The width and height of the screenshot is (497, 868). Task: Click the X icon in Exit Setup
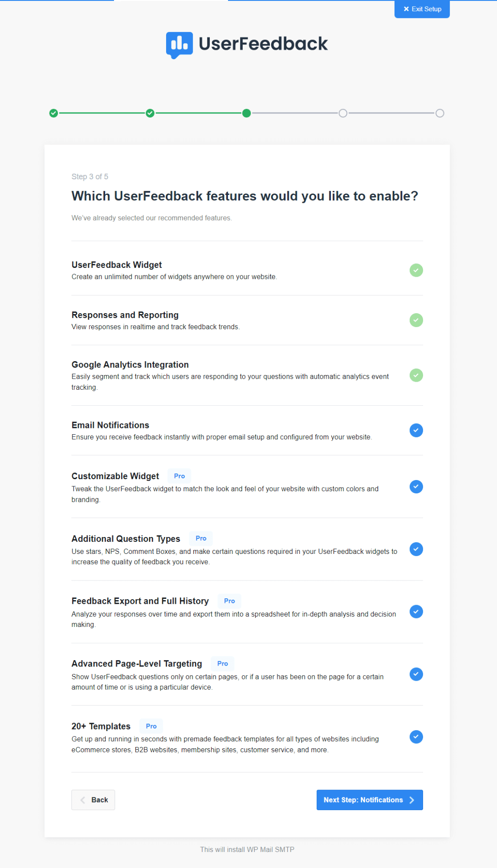pos(406,9)
